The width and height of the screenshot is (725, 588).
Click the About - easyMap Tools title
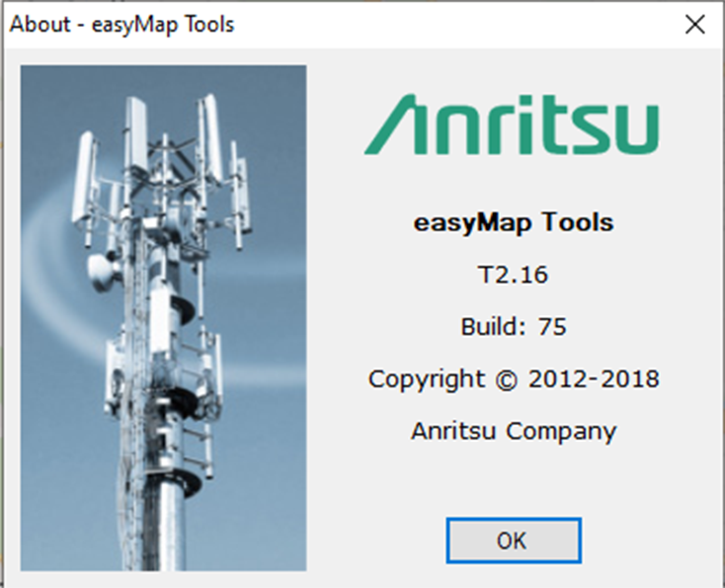[x=122, y=25]
